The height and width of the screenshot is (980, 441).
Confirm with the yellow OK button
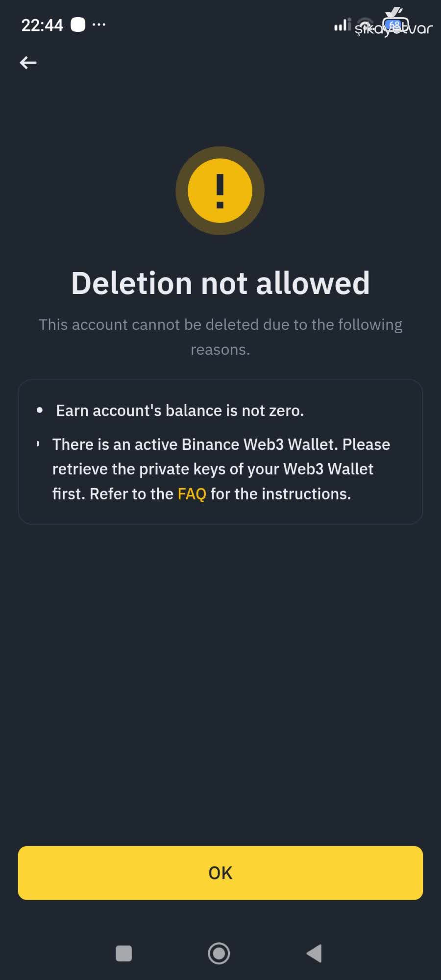coord(220,873)
